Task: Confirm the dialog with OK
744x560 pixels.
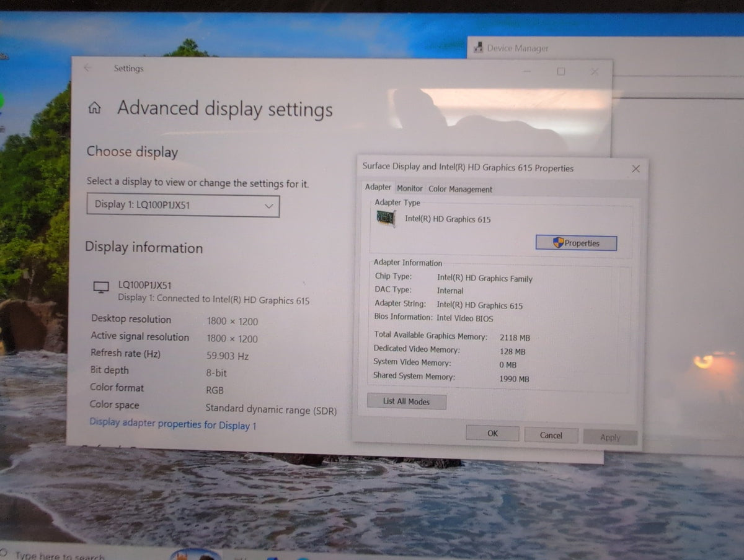Action: point(492,434)
